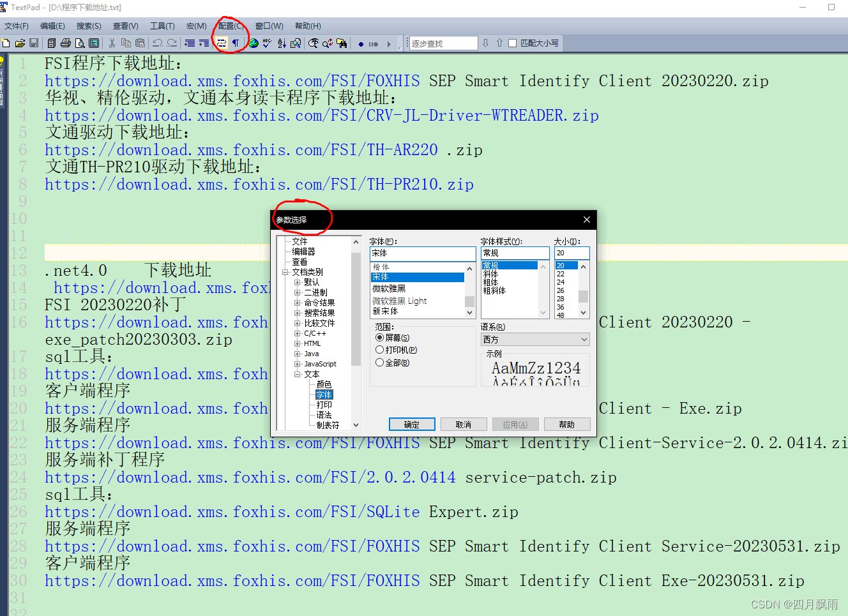Select 微软雅黑 in the font list
848x616 pixels.
(389, 289)
